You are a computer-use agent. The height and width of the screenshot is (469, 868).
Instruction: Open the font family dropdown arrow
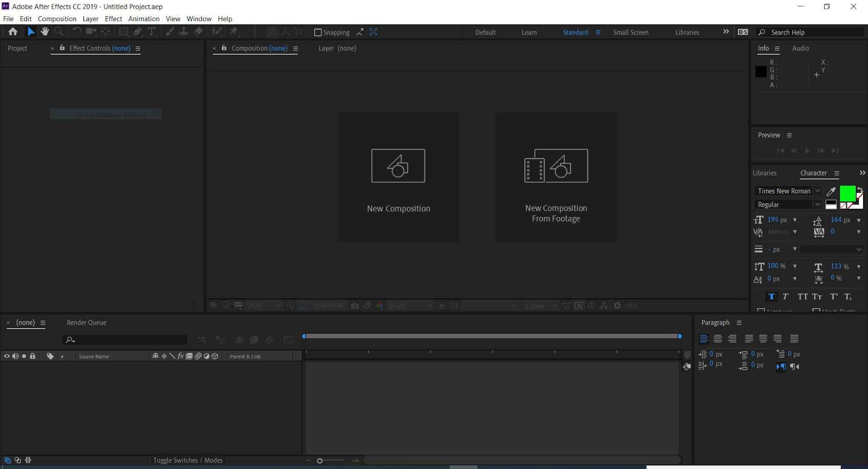tap(818, 191)
